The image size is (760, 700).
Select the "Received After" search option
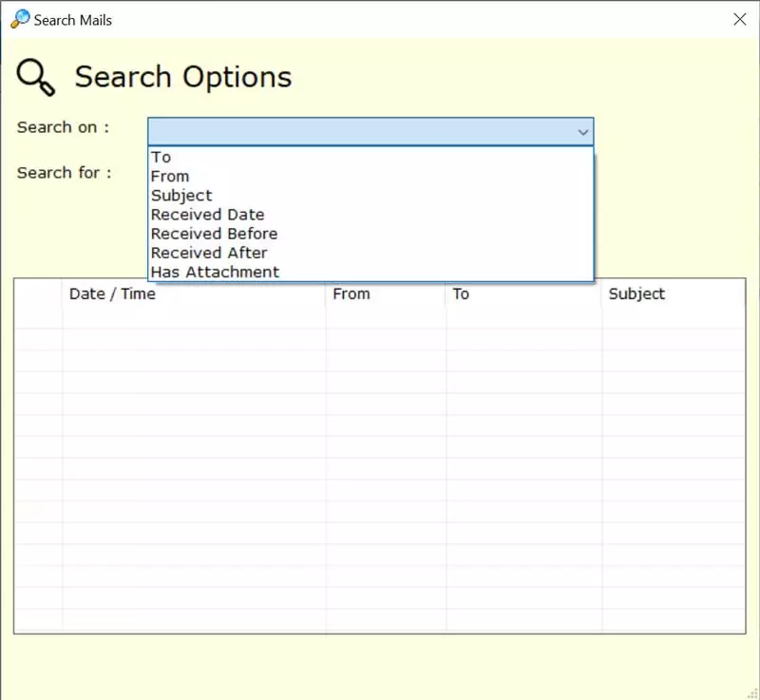209,253
